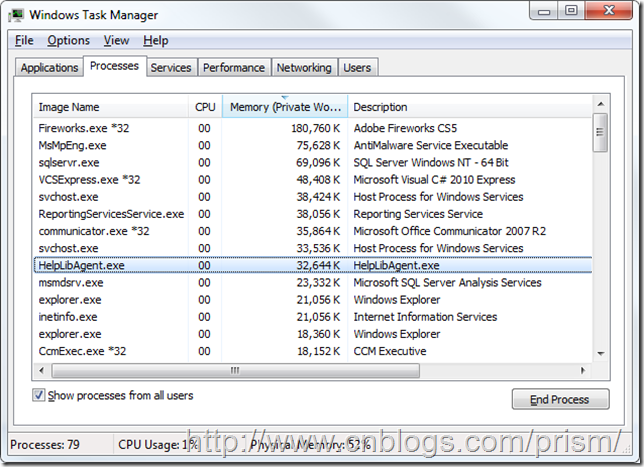Select explorer.exe using 18,360 K
The image size is (644, 467).
tap(313, 334)
